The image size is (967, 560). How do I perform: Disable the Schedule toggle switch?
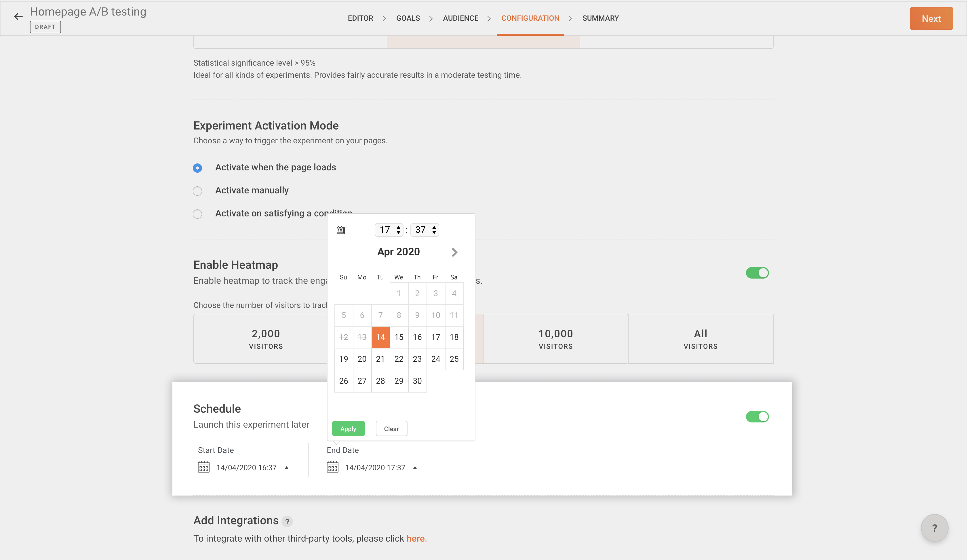pyautogui.click(x=757, y=417)
